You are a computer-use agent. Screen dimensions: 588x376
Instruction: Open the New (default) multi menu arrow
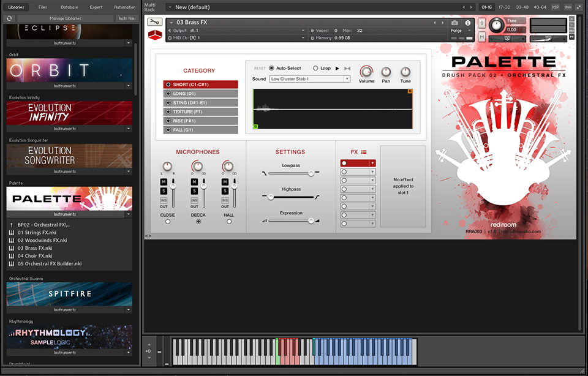[170, 7]
